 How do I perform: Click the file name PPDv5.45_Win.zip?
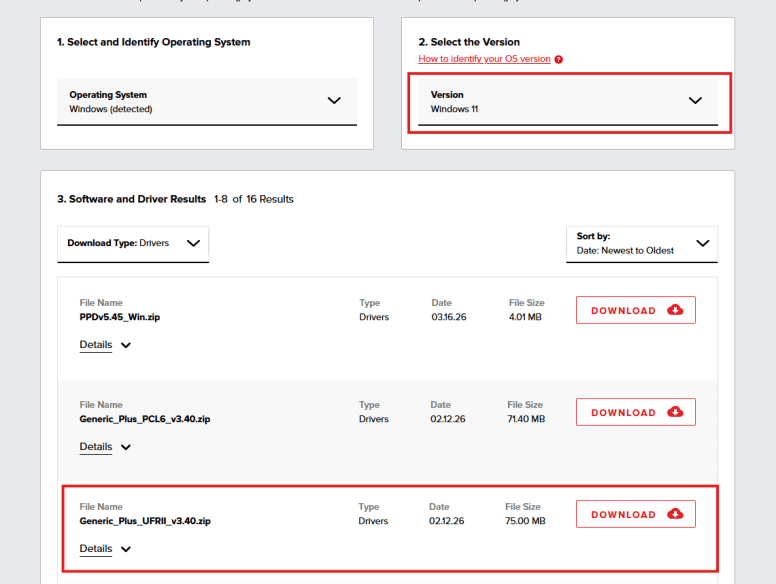120,317
